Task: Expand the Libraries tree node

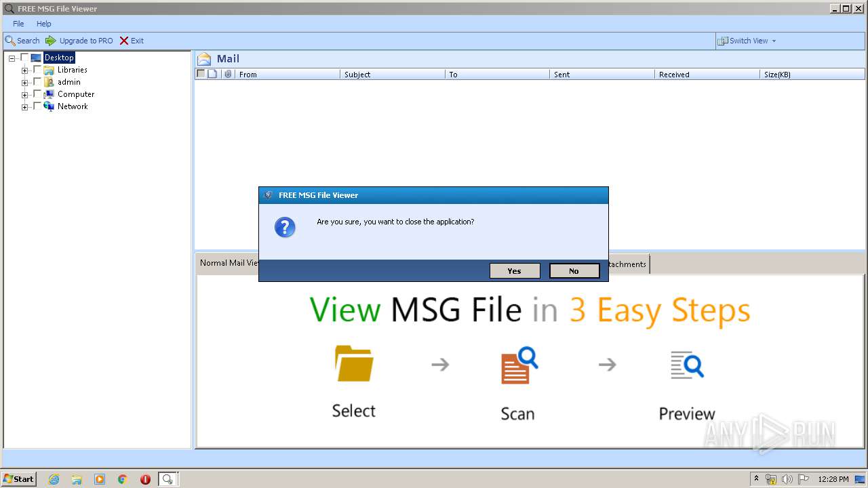Action: (24, 70)
